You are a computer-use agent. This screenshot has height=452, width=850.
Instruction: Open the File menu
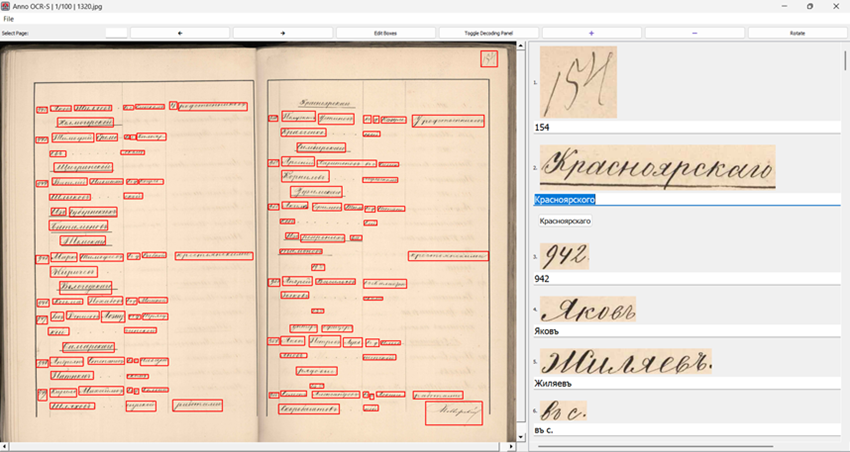pyautogui.click(x=9, y=19)
